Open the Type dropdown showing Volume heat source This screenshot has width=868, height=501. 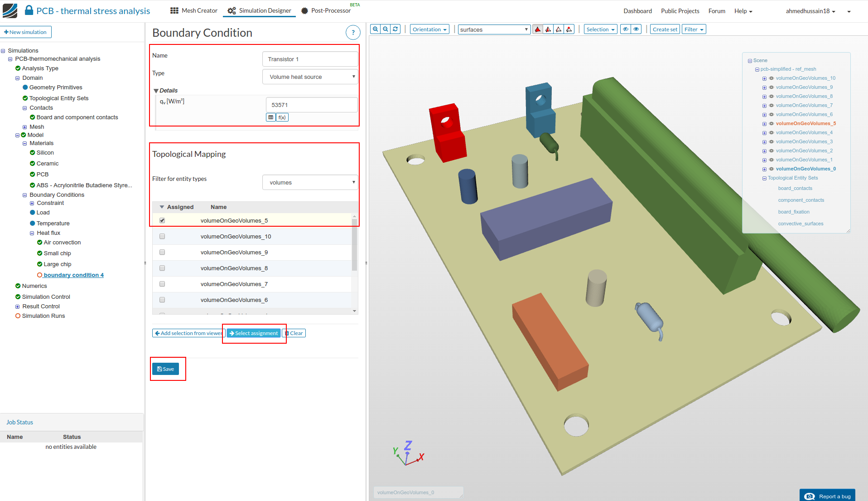[310, 77]
